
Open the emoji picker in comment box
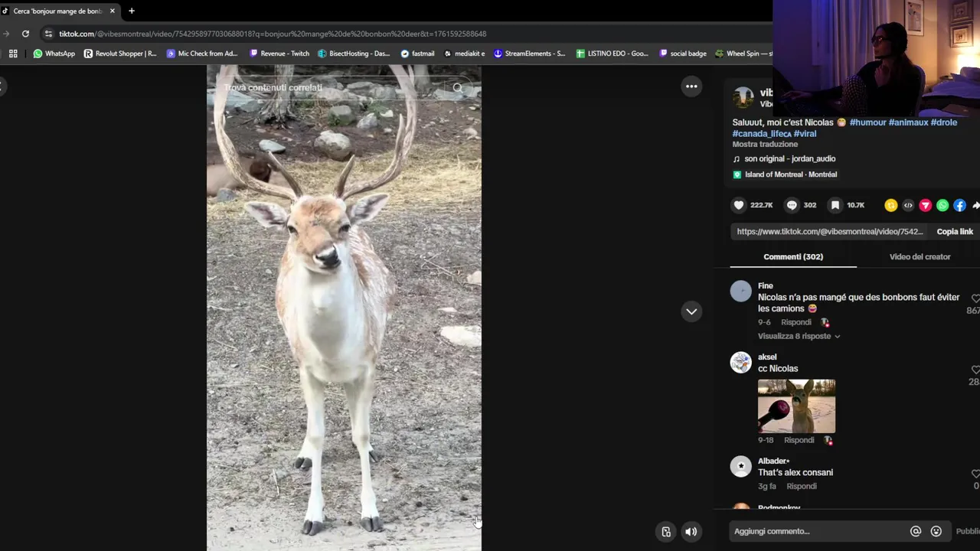[x=936, y=531]
